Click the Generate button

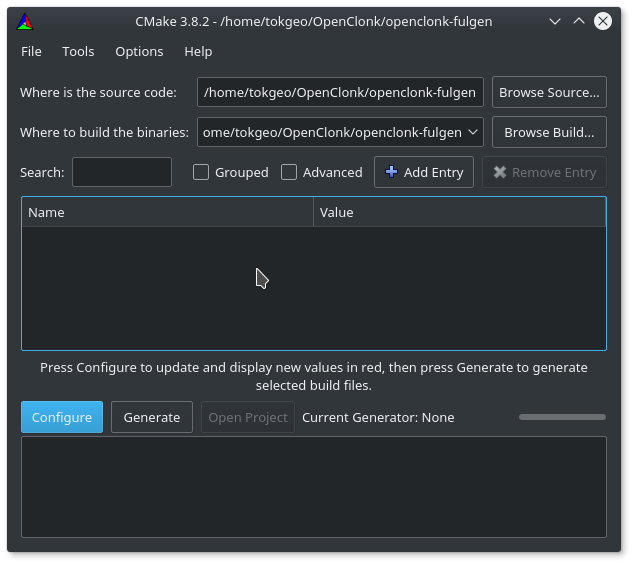[152, 417]
